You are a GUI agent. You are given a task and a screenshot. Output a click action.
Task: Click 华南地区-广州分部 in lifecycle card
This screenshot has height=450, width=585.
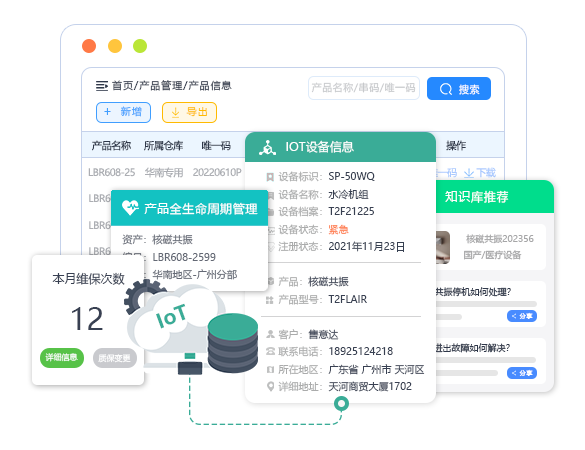tap(195, 275)
